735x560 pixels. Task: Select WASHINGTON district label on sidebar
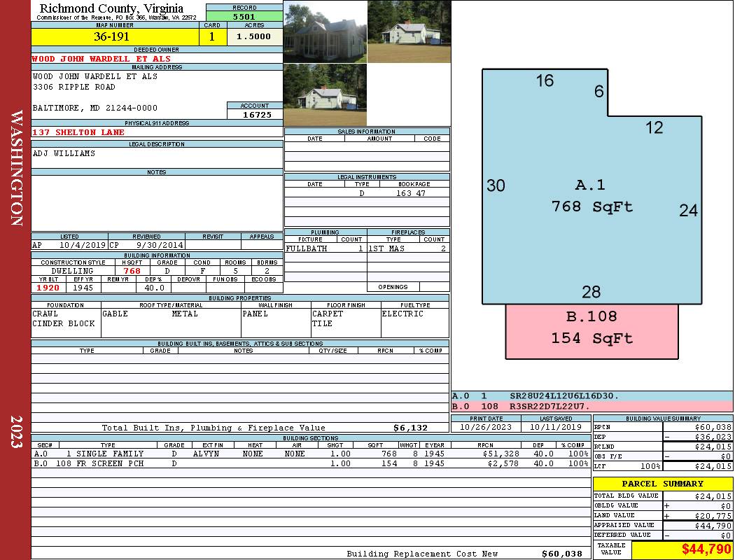(16, 168)
